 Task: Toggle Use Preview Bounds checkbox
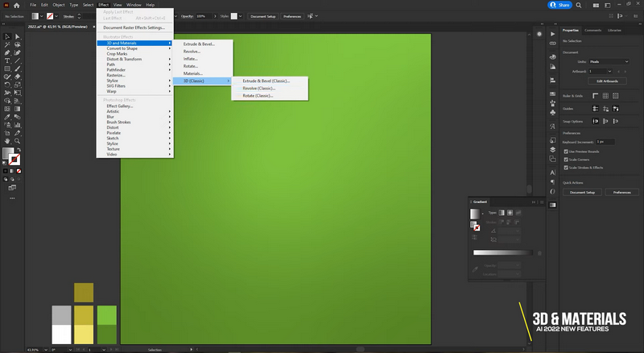point(566,152)
